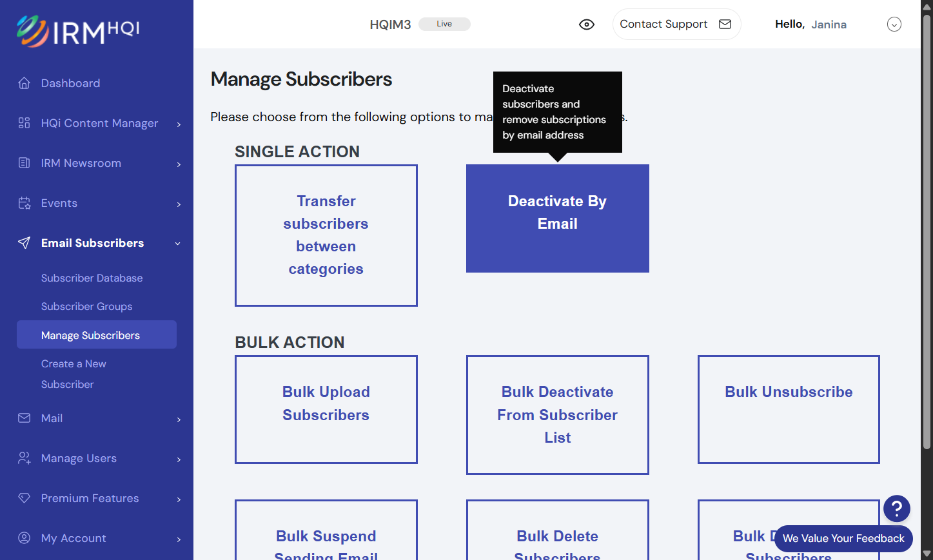The image size is (933, 560).
Task: Toggle the preview eye icon in header
Action: click(587, 24)
